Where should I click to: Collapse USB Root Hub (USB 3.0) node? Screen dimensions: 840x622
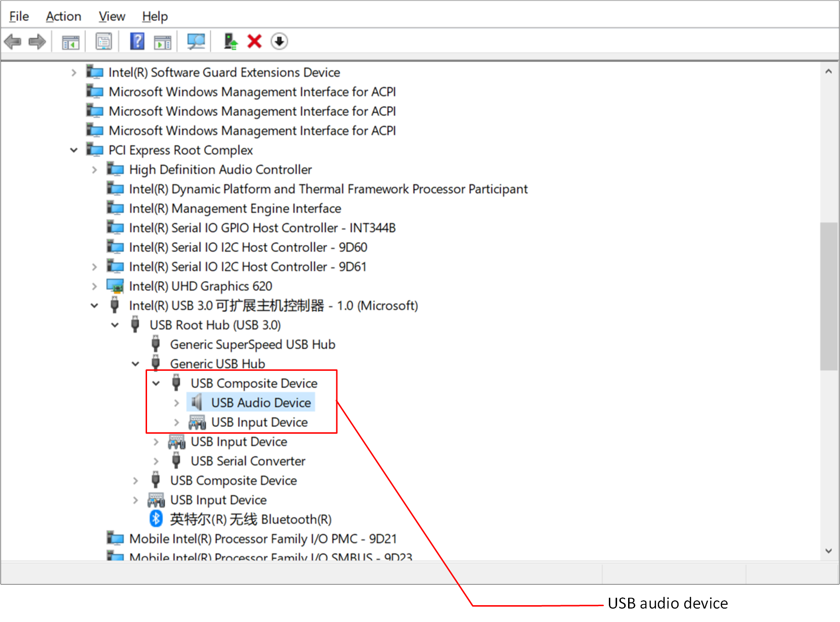(x=115, y=325)
